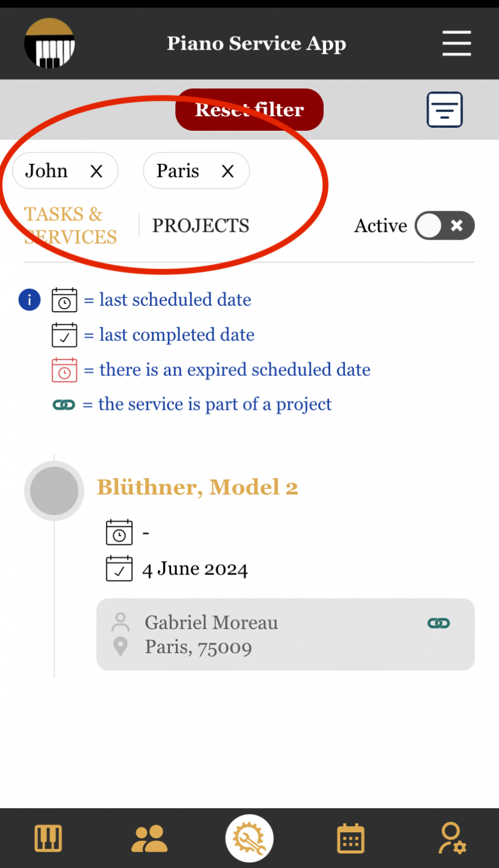The width and height of the screenshot is (499, 868).
Task: Open the filter options icon
Action: click(445, 110)
